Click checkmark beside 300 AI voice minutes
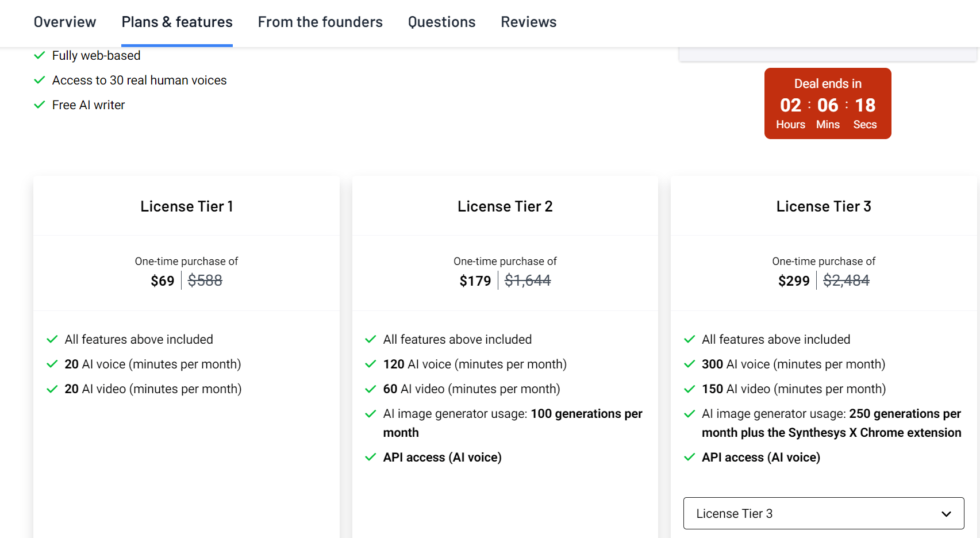Viewport: 980px width, 538px height. [690, 364]
